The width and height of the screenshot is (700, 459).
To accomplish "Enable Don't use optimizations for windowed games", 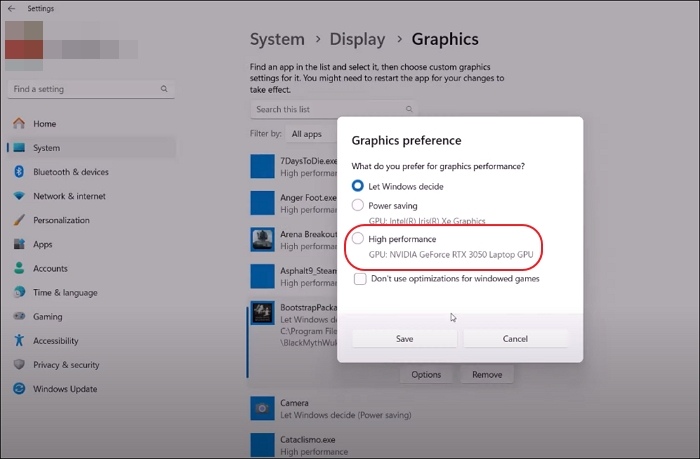I will click(359, 279).
